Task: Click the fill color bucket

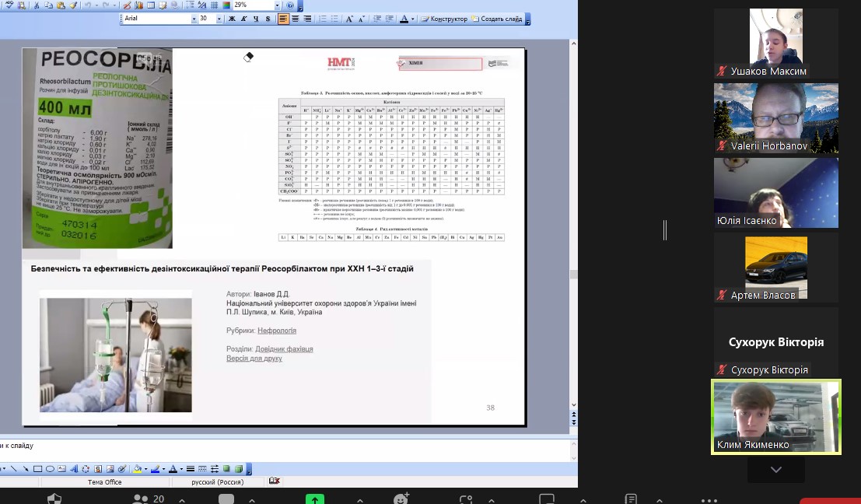Action: [137, 469]
